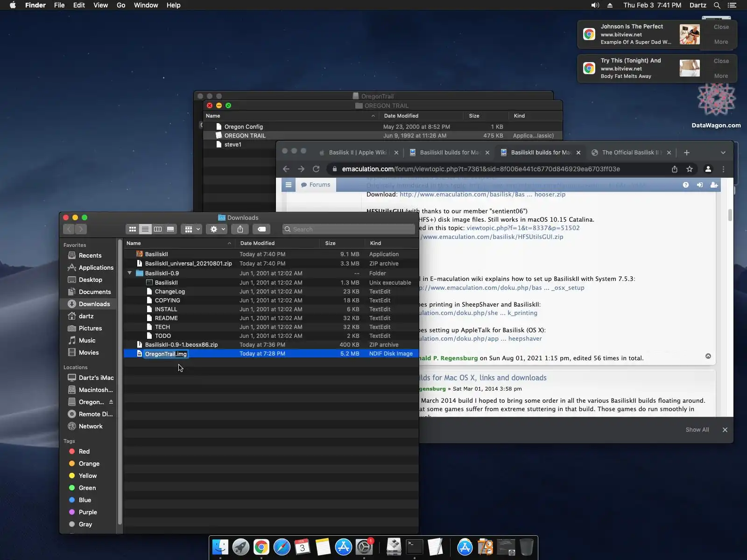Click the Chrome address bar URL

pos(481,169)
